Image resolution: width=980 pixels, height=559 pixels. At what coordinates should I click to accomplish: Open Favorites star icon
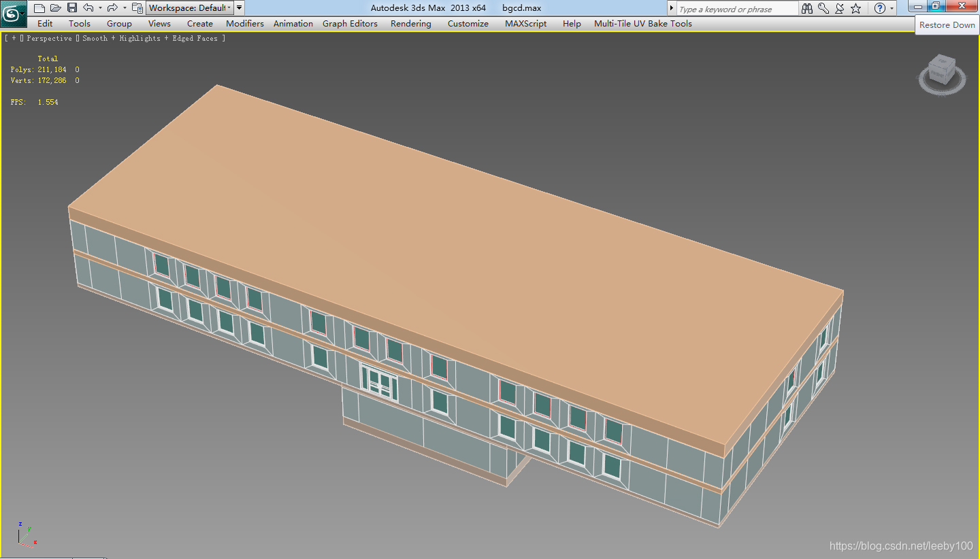856,8
